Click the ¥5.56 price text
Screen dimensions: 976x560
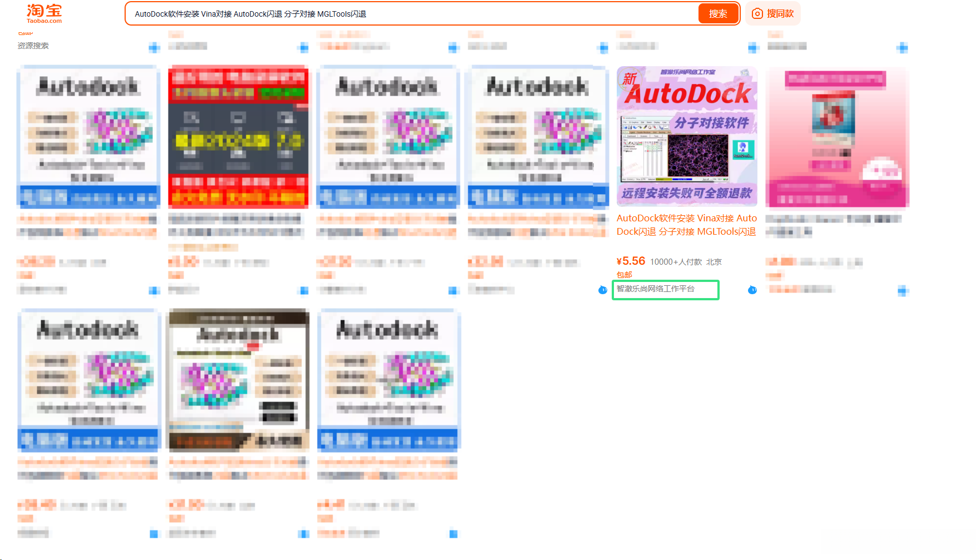(631, 261)
